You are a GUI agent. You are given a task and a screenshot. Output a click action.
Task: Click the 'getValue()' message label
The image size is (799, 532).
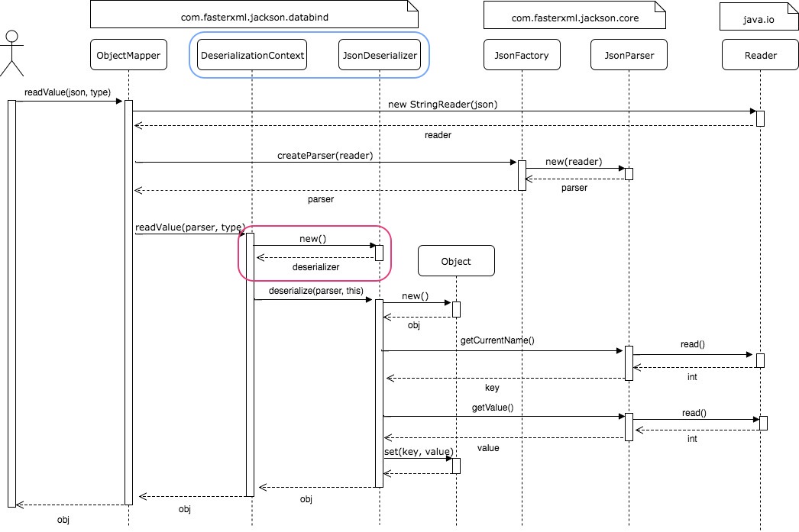(x=493, y=408)
